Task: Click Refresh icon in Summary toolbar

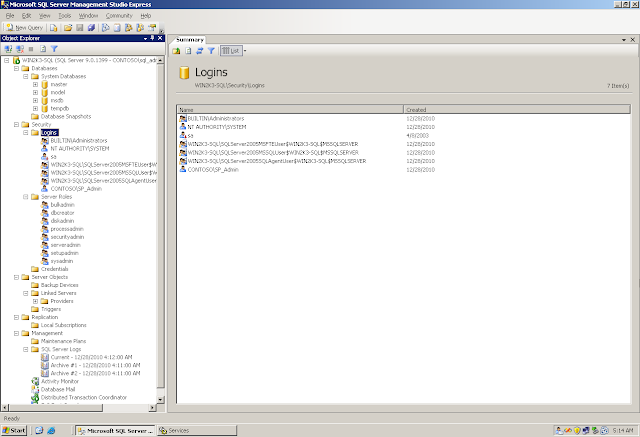Action: point(188,51)
